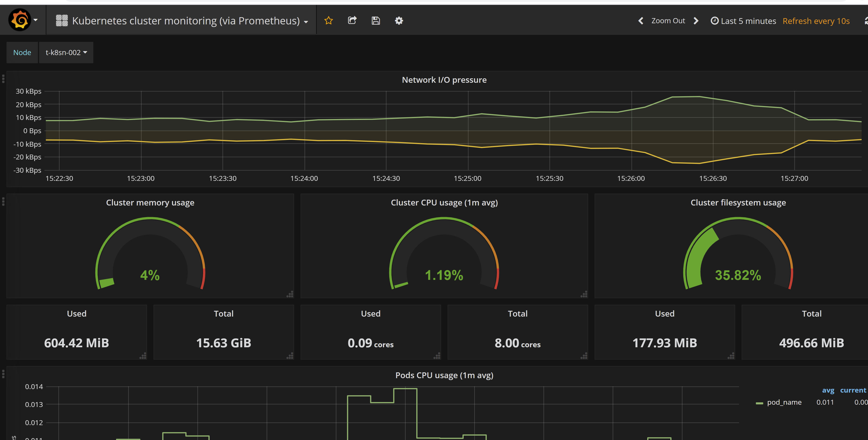Click the 8.00 cores value
Screen dimensions: 868x440
518,343
